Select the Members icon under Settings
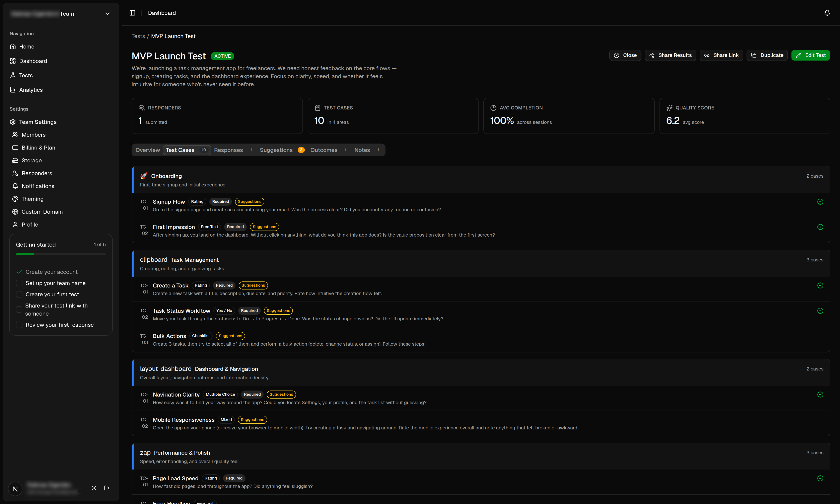 tap(15, 135)
